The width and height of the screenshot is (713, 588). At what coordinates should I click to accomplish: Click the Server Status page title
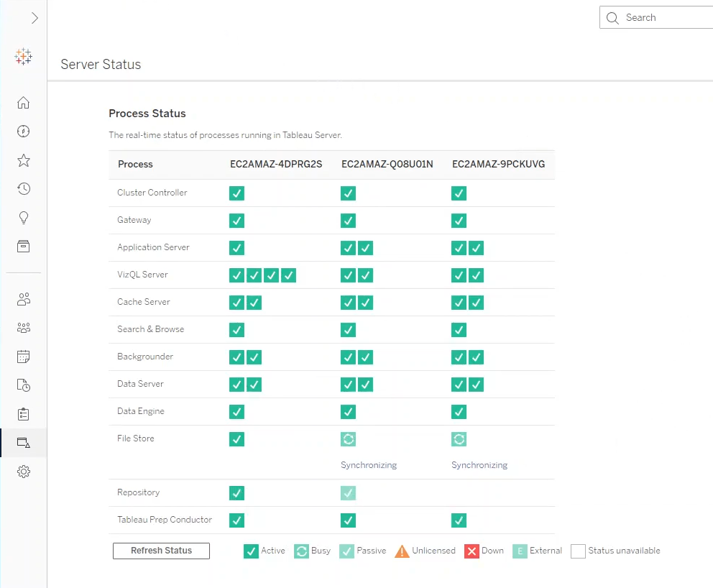click(101, 65)
